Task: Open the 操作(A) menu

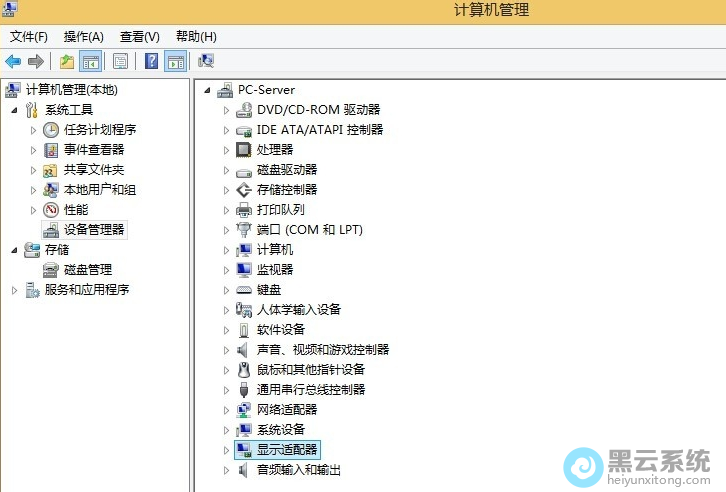Action: 84,37
